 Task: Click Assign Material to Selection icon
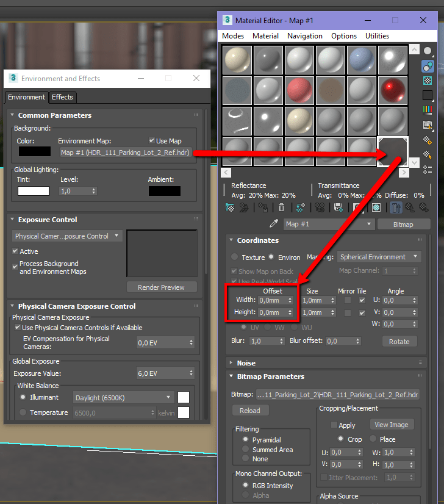click(x=263, y=207)
